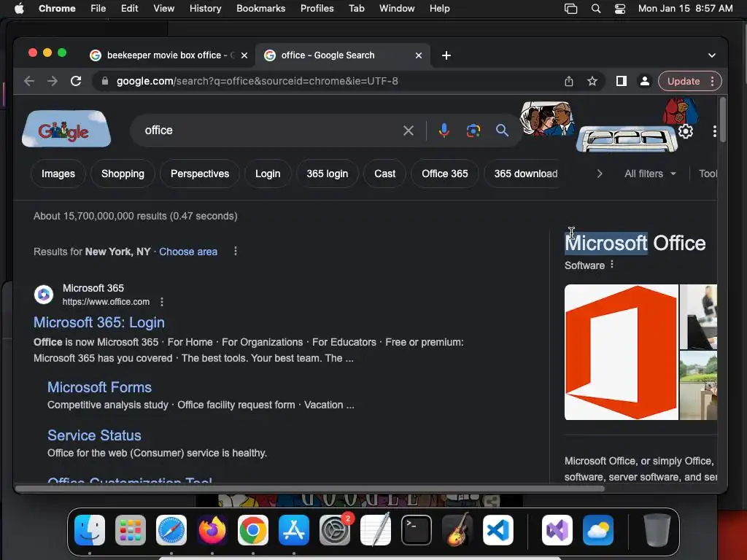Click the share icon in address bar
This screenshot has height=560, width=747.
coord(569,81)
